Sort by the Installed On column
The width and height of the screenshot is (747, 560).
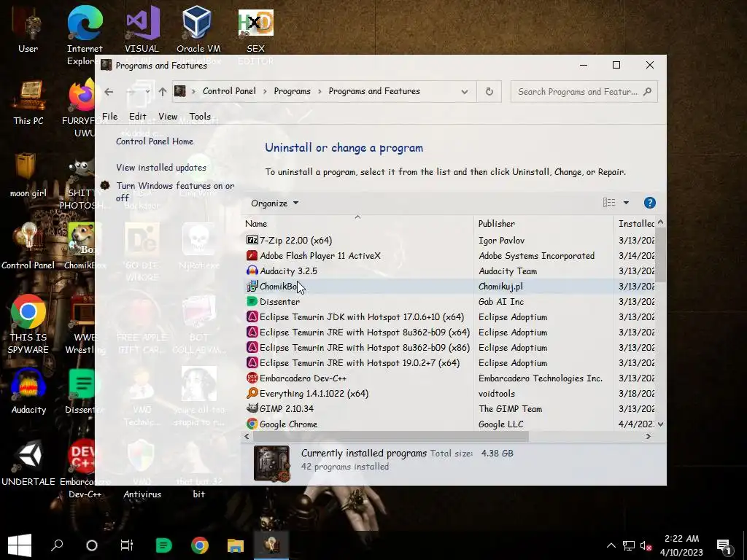click(x=636, y=223)
